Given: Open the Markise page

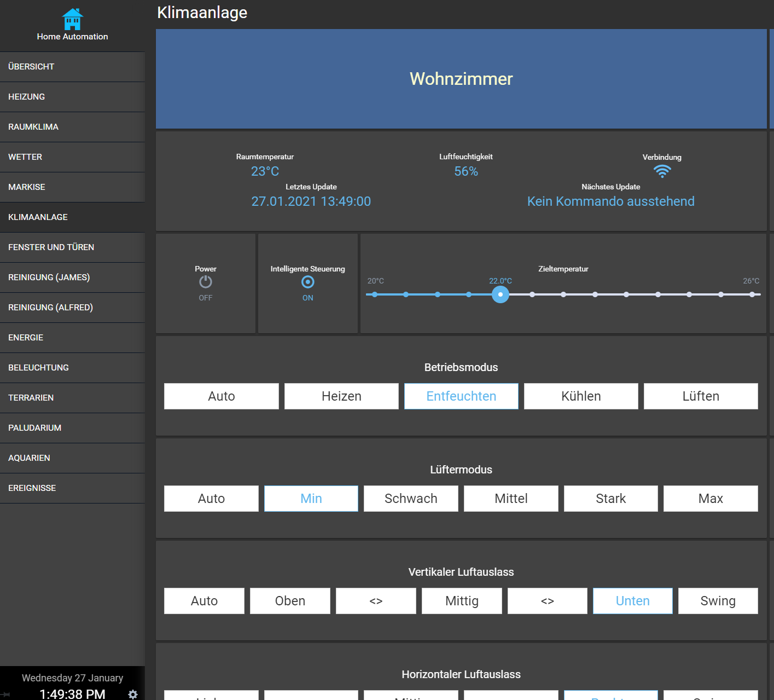Looking at the screenshot, I should [72, 187].
